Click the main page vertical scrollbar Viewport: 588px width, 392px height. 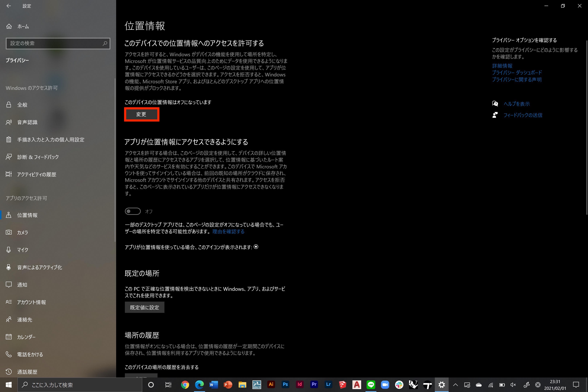click(587, 128)
